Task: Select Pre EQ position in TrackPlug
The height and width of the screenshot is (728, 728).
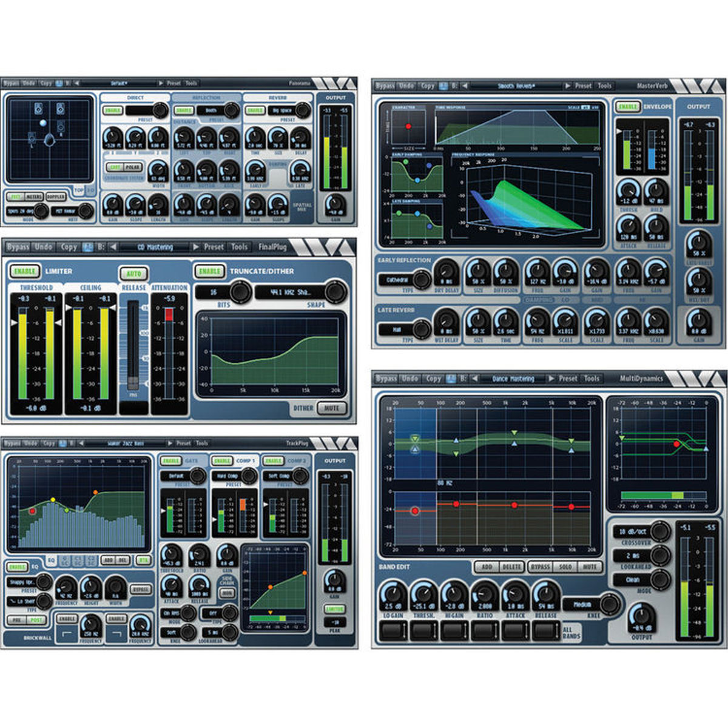Action: tap(16, 620)
